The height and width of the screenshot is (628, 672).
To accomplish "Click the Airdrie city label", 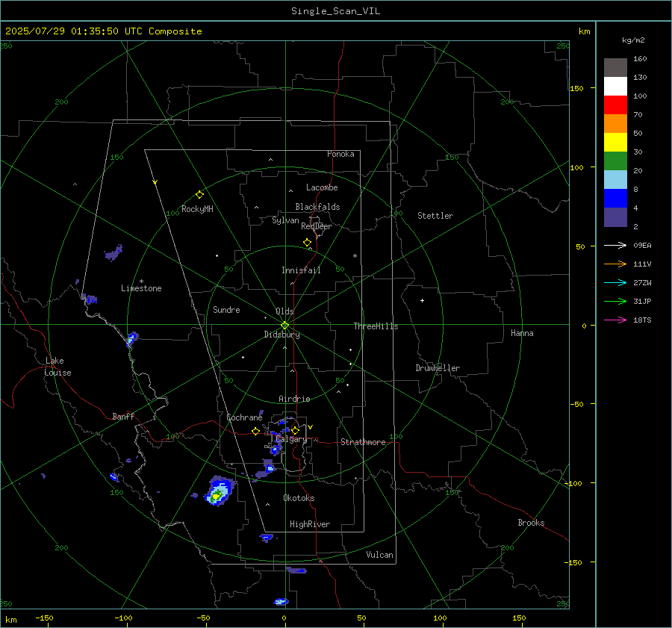I will [294, 399].
